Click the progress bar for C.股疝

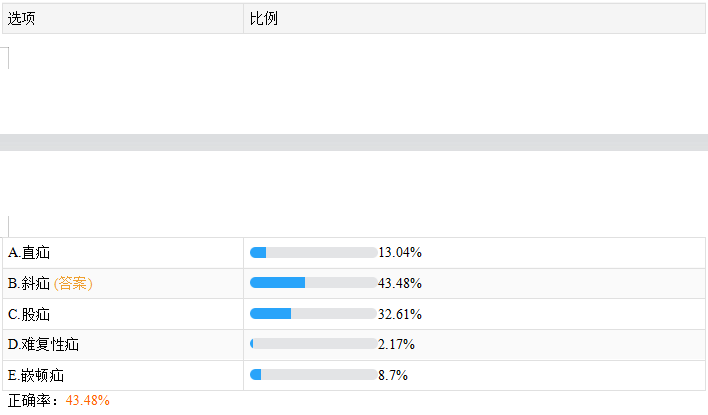313,314
